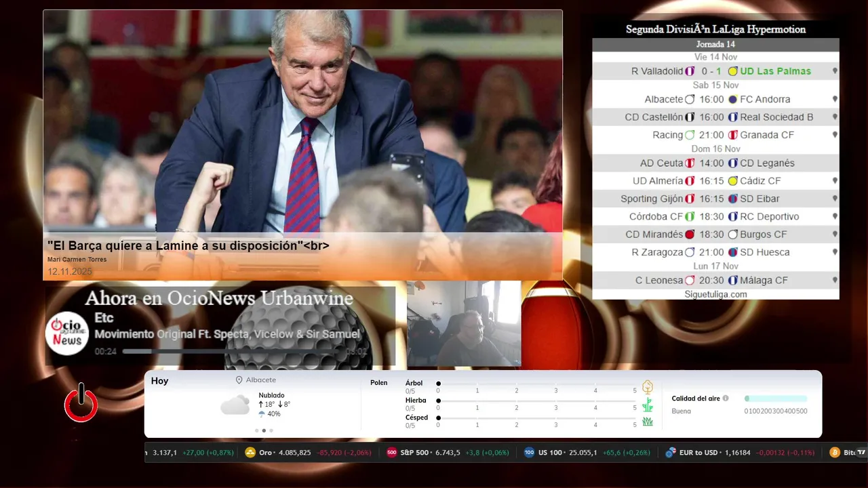Click the Oro price 4.085,825
The width and height of the screenshot is (868, 488).
(294, 452)
